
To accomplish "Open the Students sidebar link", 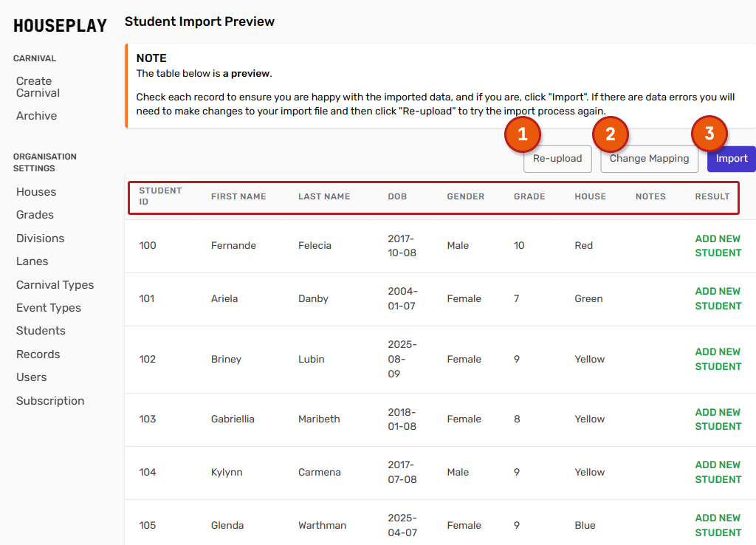I will coord(41,331).
